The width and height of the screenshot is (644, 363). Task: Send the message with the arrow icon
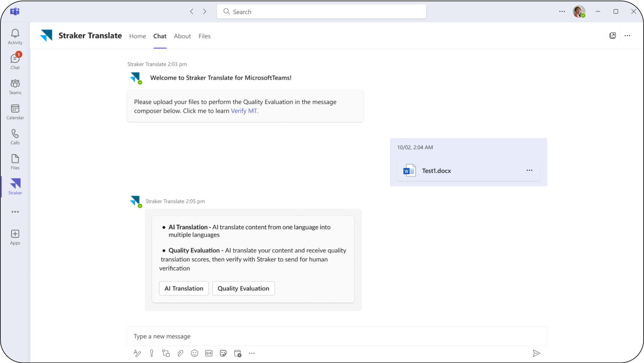(x=536, y=353)
